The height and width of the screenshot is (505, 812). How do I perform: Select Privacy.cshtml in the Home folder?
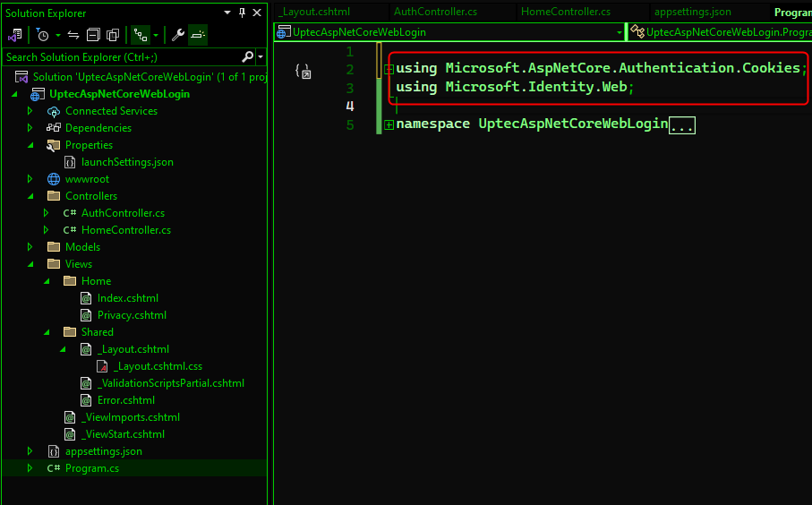point(131,315)
